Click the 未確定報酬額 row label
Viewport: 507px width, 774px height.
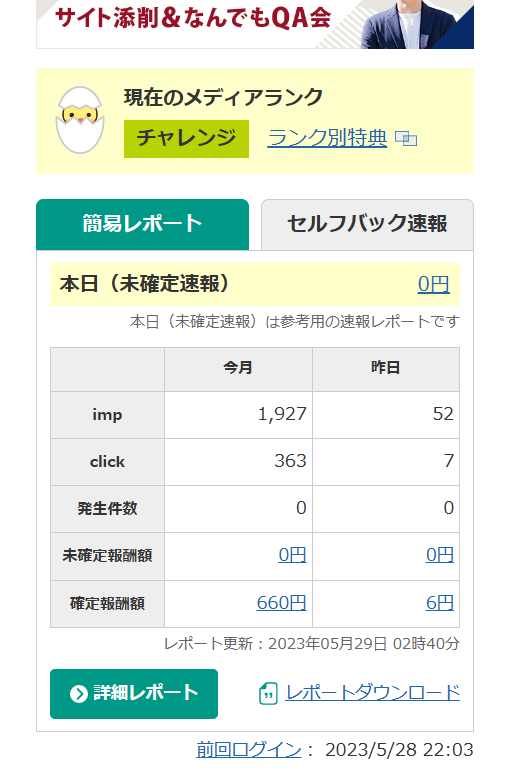coord(107,556)
